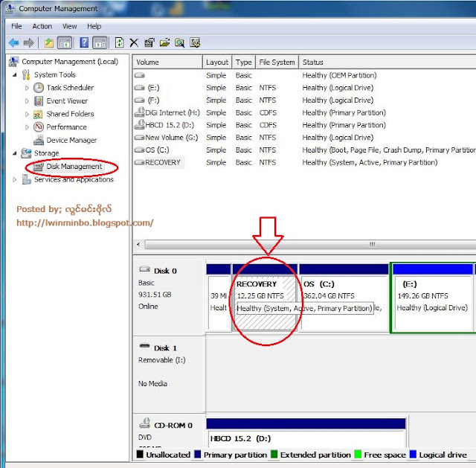Select the 39 MB OEM partition block
The image size is (476, 468).
(219, 298)
